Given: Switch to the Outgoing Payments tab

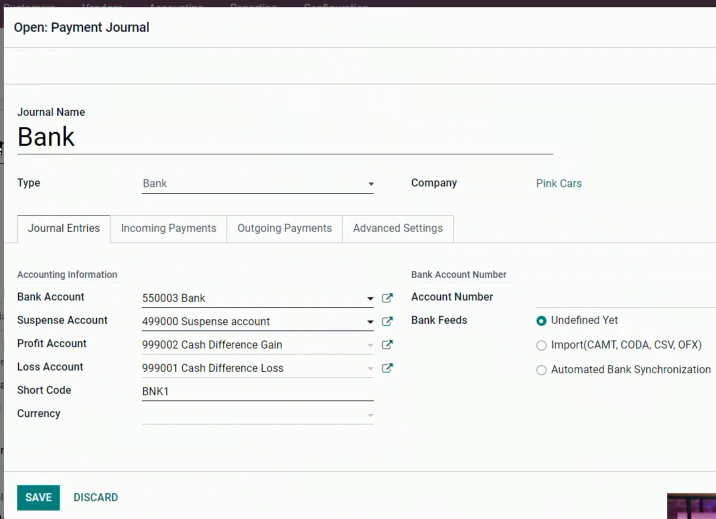Looking at the screenshot, I should (284, 228).
